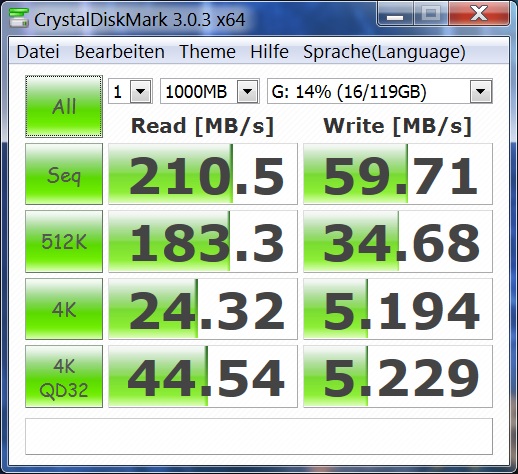The height and width of the screenshot is (474, 518).
Task: Open the Theme menu
Action: pyautogui.click(x=207, y=52)
